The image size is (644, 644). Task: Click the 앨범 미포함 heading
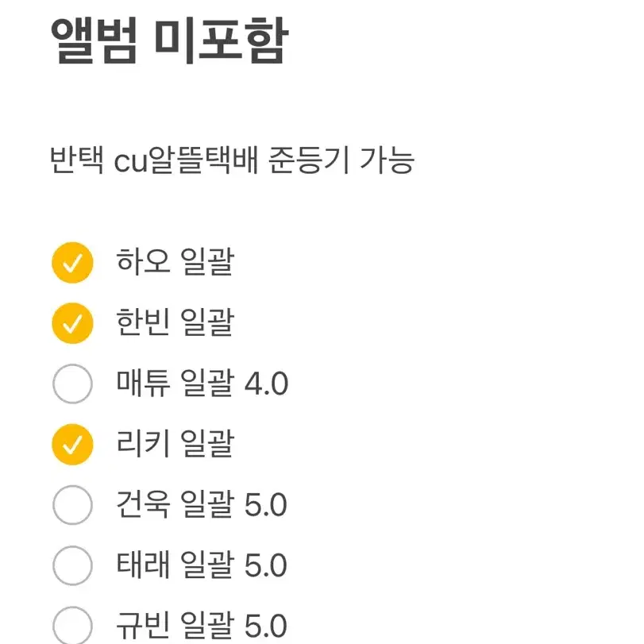[170, 40]
